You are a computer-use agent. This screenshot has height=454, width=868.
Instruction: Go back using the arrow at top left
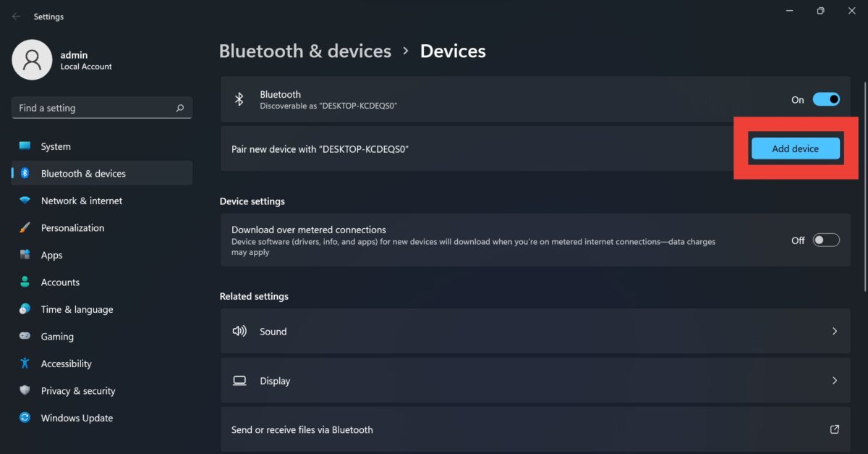coord(16,16)
